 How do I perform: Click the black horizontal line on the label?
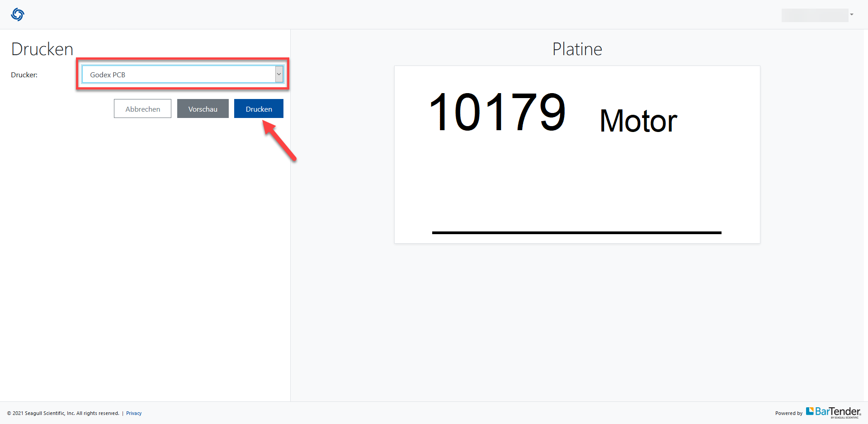pyautogui.click(x=576, y=233)
